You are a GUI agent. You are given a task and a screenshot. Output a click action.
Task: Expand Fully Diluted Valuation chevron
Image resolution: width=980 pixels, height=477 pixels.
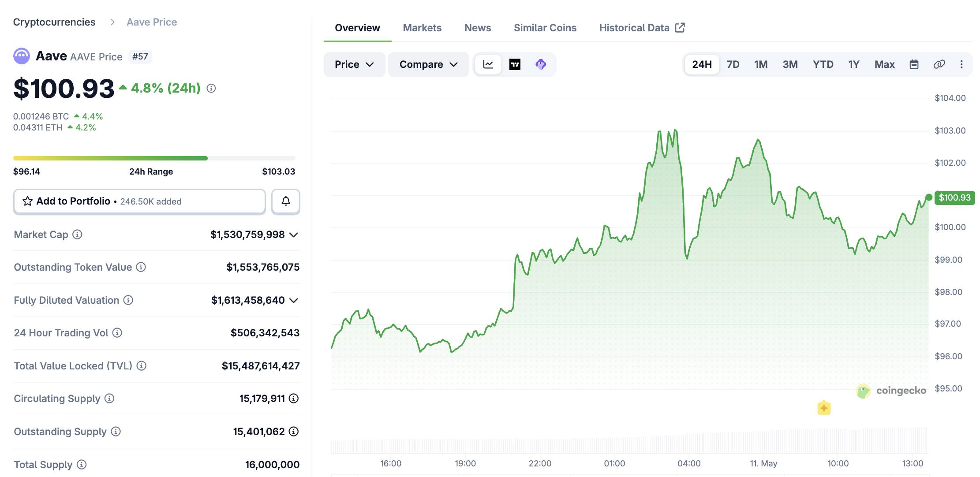point(294,301)
